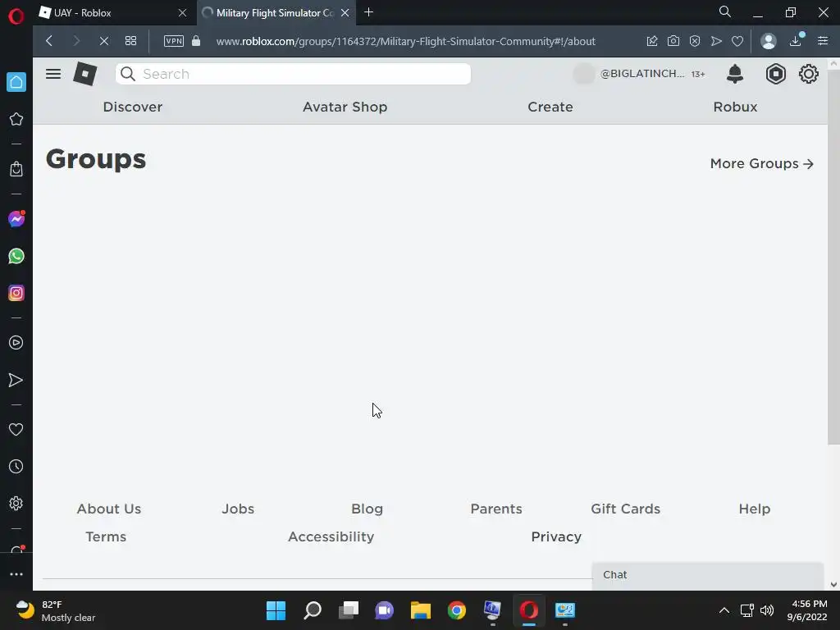840x630 pixels.
Task: Close the UAY - Roblox tab
Action: tap(182, 13)
